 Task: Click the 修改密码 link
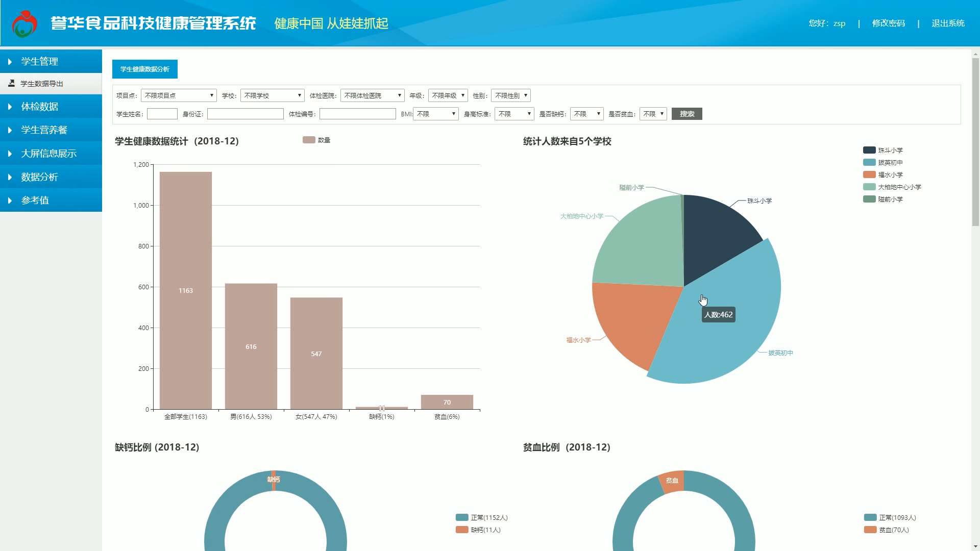[x=888, y=23]
